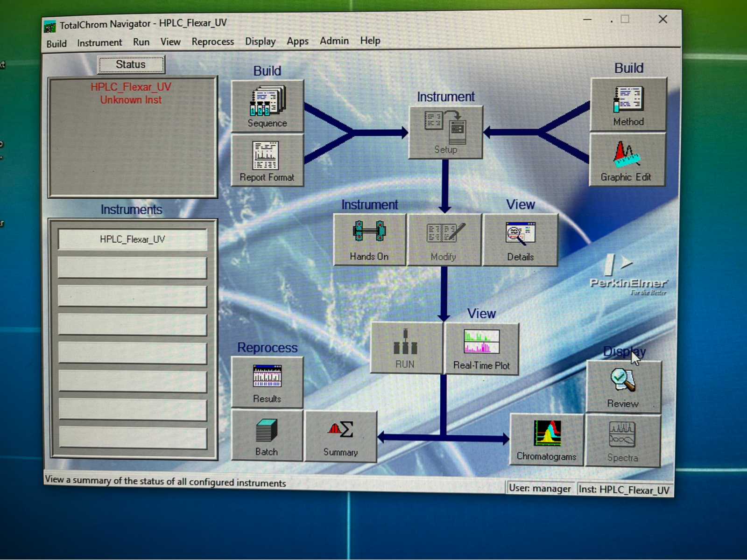Click the second empty instrument slot
Viewport: 747px width, 560px height.
(x=132, y=296)
